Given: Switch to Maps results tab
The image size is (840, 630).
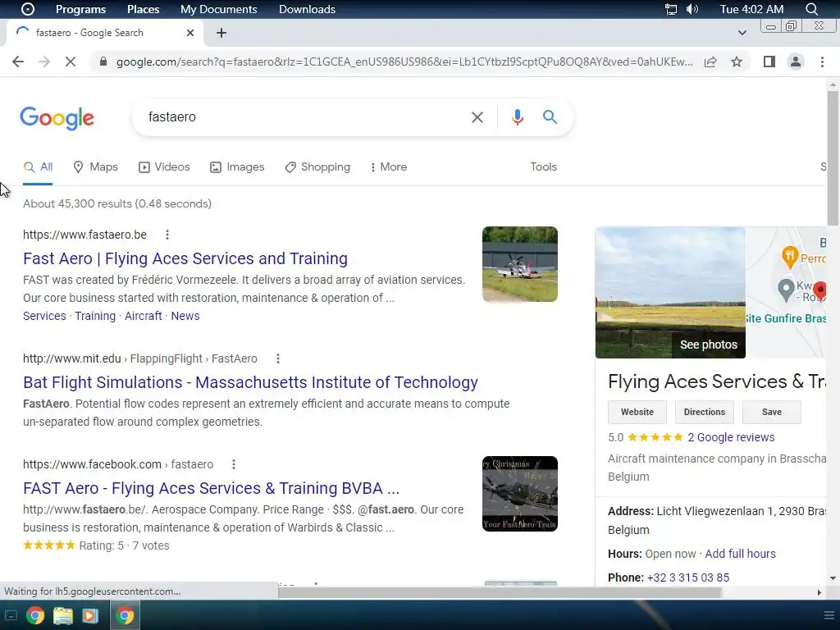Looking at the screenshot, I should [x=95, y=167].
